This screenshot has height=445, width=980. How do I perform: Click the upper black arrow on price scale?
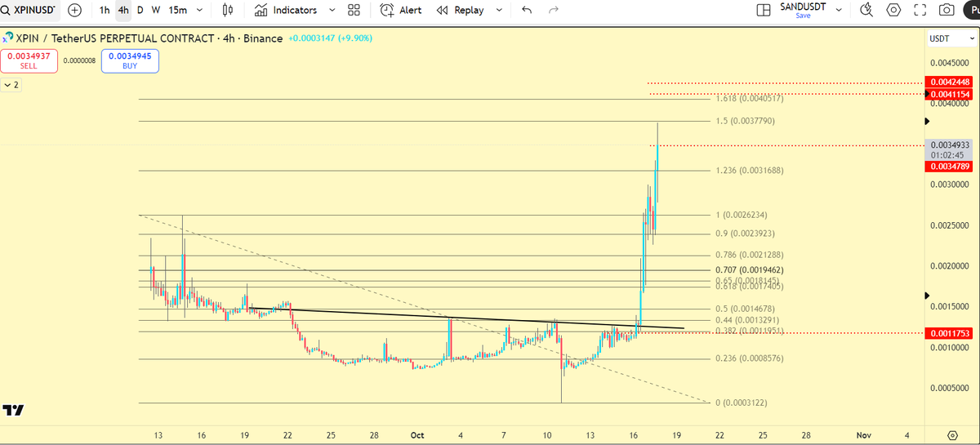pyautogui.click(x=926, y=121)
